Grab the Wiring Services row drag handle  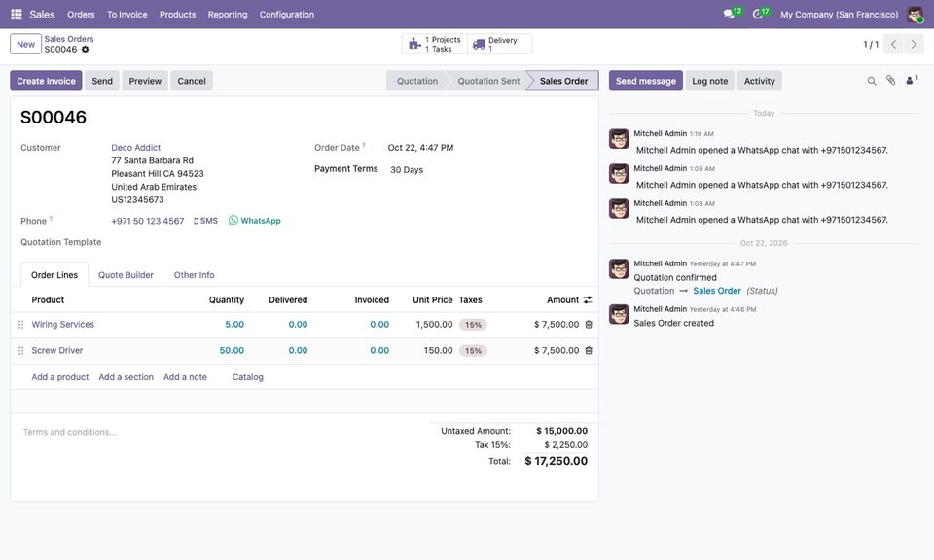20,325
